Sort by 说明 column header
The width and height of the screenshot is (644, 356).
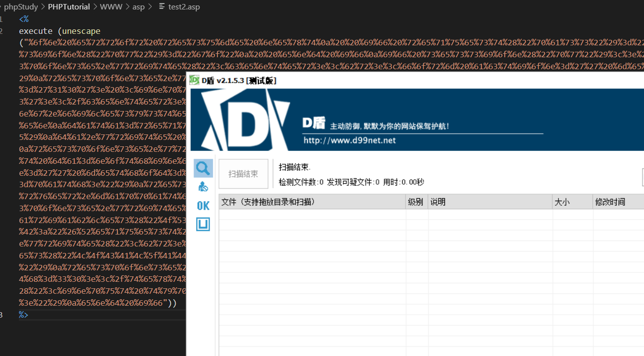pos(490,202)
